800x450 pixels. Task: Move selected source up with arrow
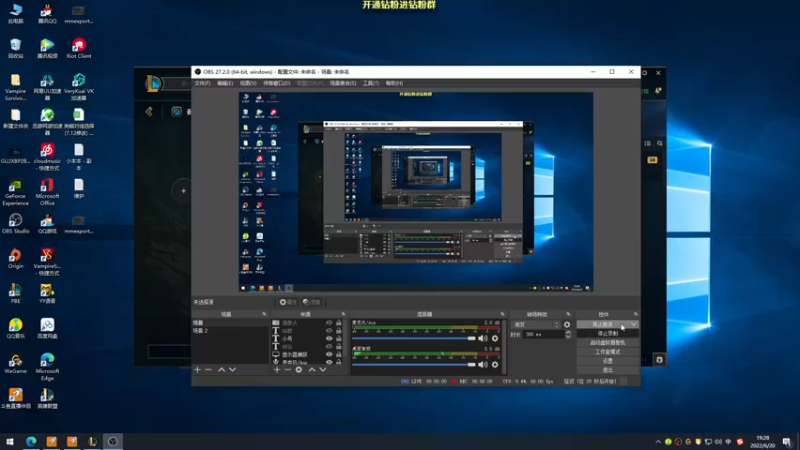click(312, 369)
